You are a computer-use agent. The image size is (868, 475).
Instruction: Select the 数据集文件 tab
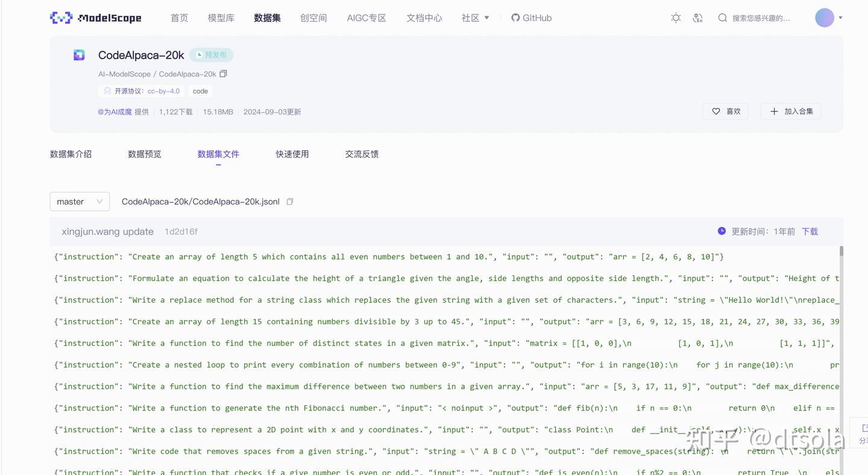[x=218, y=154]
